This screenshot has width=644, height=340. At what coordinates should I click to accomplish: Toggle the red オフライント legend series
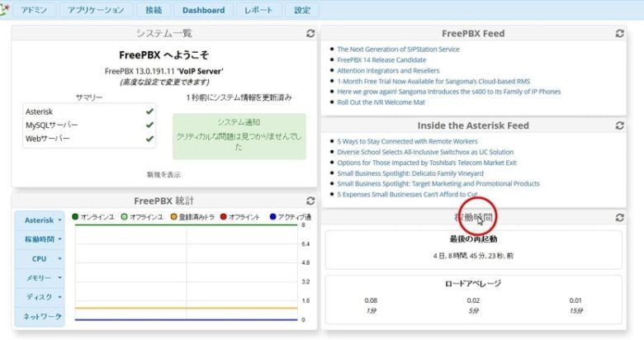pyautogui.click(x=240, y=217)
